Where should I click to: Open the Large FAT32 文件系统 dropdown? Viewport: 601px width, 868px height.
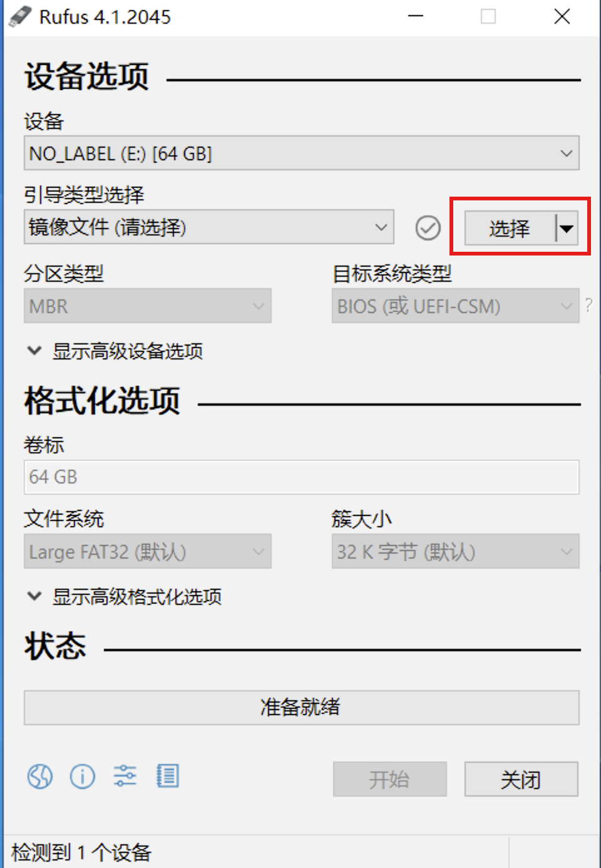tap(148, 551)
